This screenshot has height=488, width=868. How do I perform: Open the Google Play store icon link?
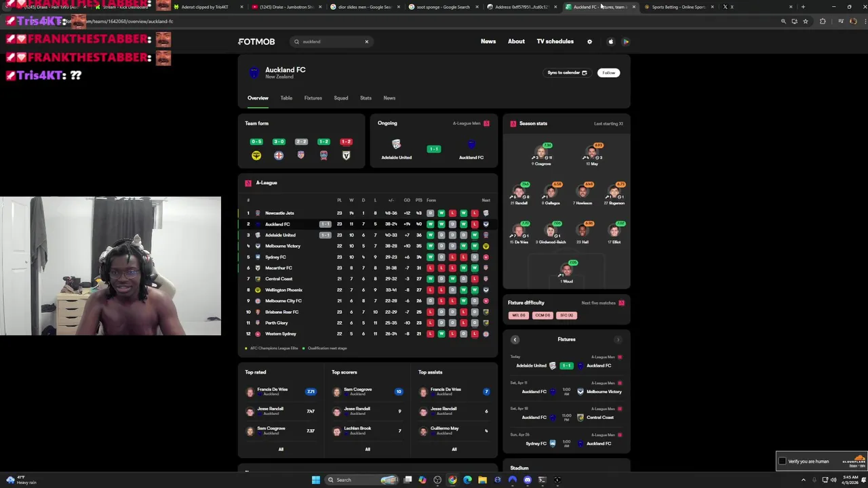(626, 41)
